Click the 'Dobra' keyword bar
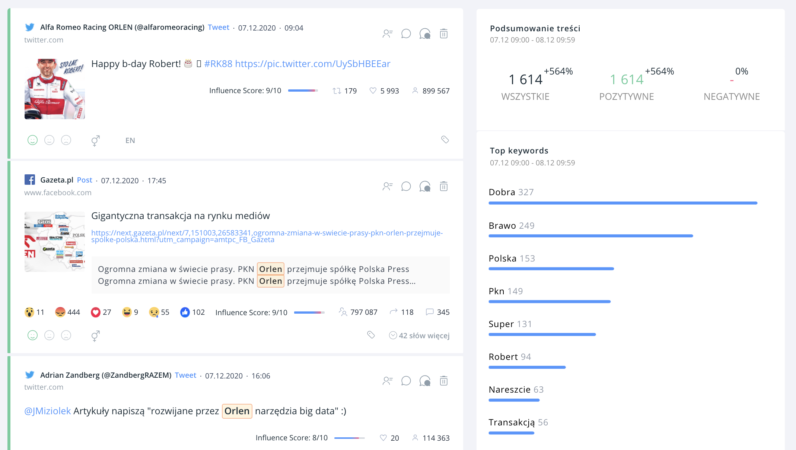This screenshot has width=796, height=450. click(622, 203)
